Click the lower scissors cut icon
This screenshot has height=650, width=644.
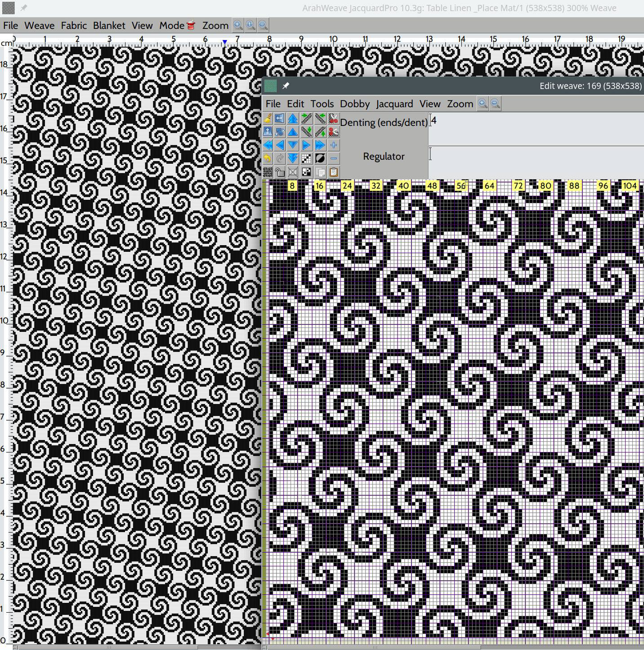pyautogui.click(x=333, y=132)
